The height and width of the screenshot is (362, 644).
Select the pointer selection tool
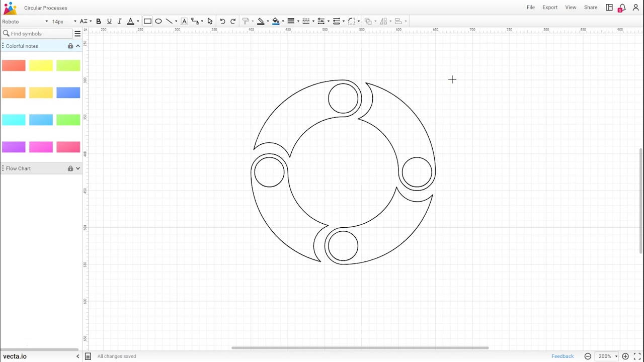210,21
